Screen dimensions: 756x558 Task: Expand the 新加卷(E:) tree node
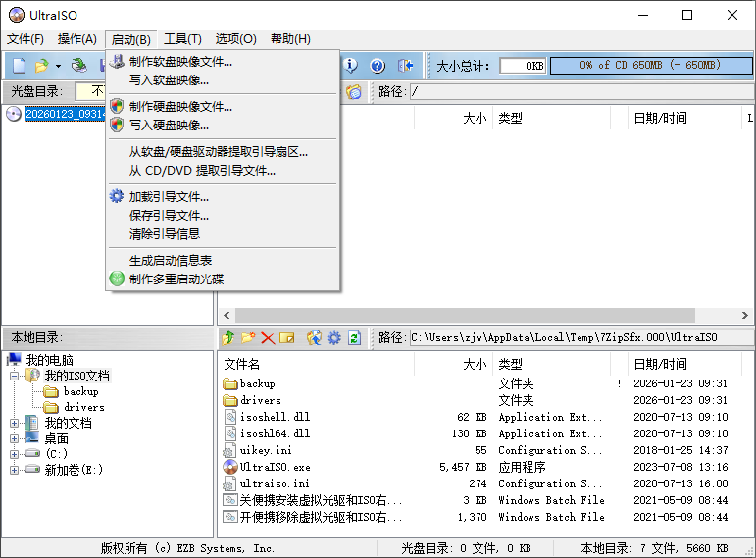(15, 470)
